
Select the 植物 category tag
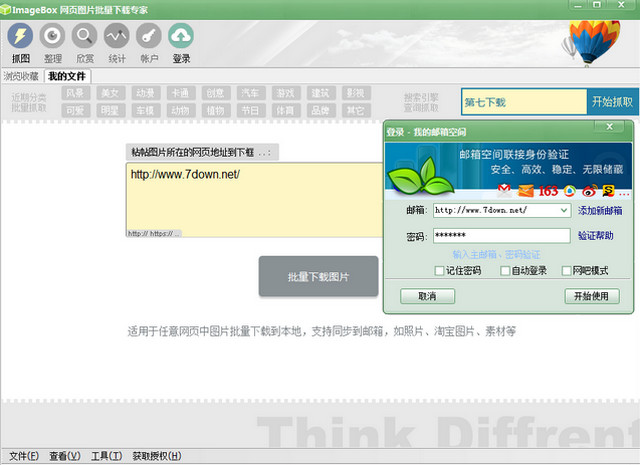[x=216, y=110]
